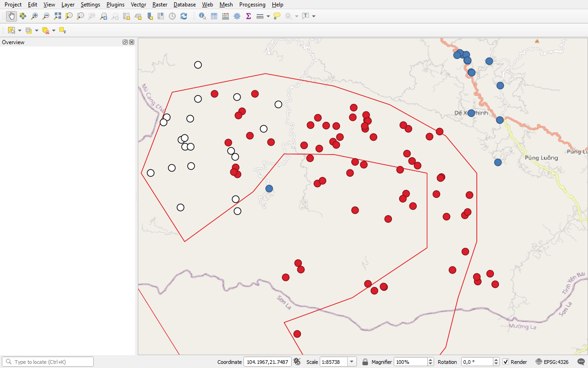Open the Database menu
This screenshot has height=368, width=588.
[185, 5]
